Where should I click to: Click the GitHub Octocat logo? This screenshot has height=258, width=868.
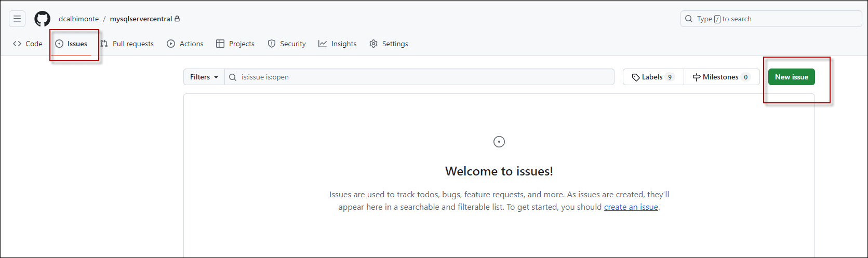coord(43,19)
